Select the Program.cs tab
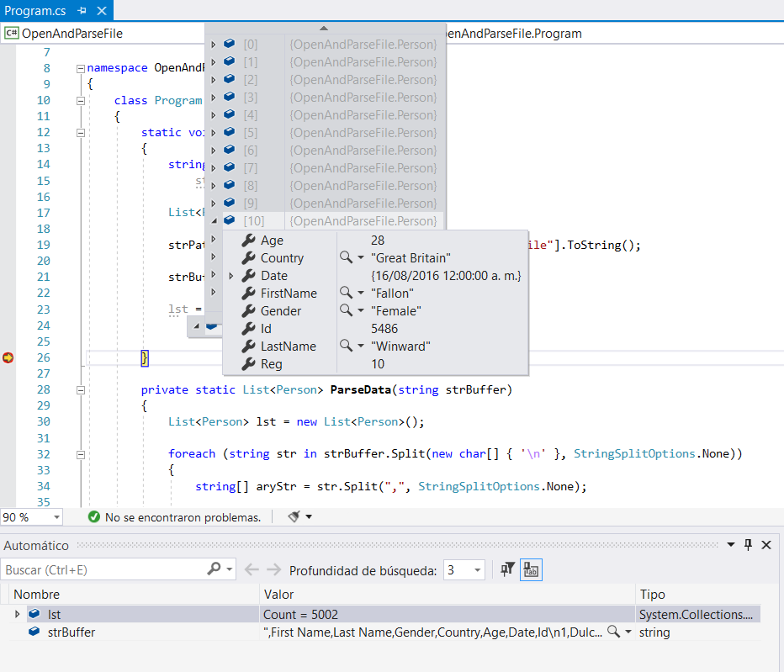Image resolution: width=784 pixels, height=672 pixels. tap(35, 10)
